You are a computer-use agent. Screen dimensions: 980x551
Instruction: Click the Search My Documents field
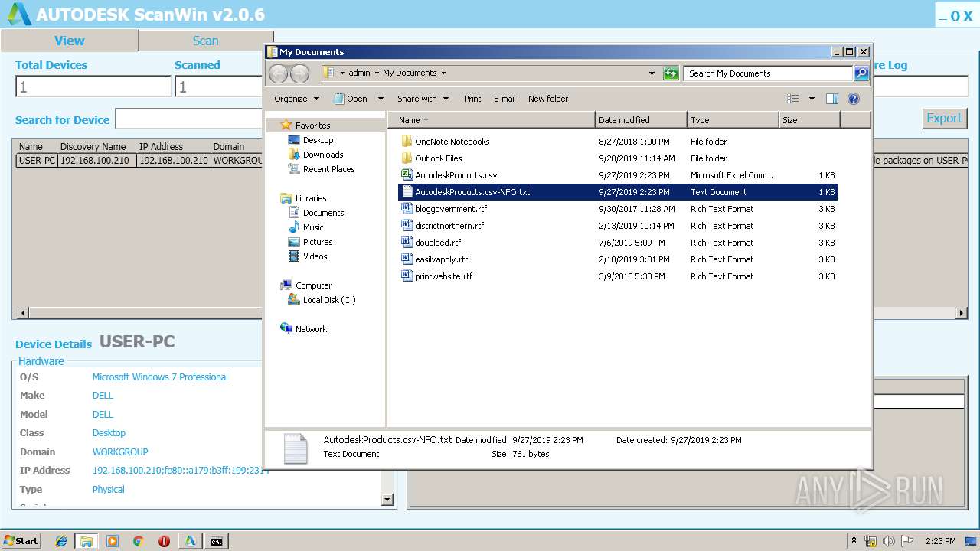click(x=768, y=73)
